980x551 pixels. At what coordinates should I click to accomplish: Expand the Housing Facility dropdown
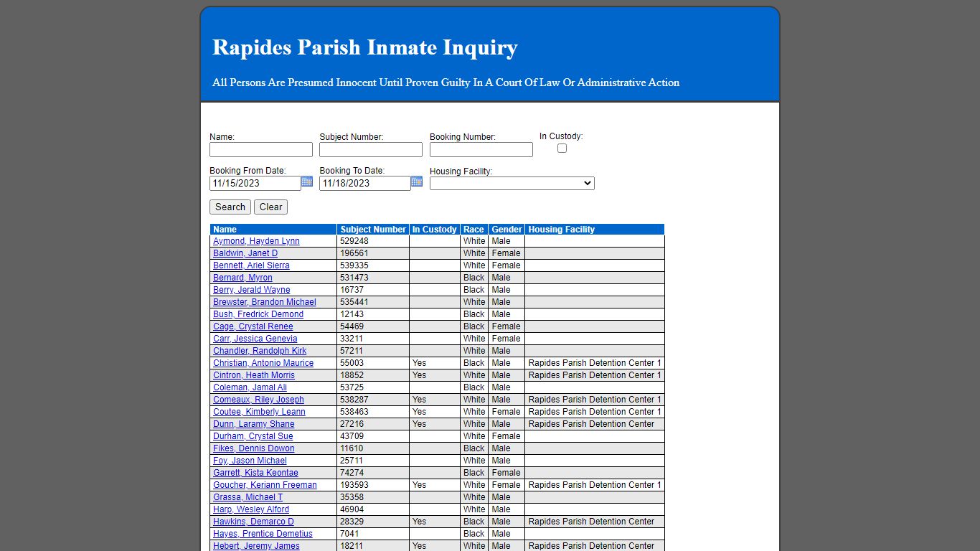512,183
